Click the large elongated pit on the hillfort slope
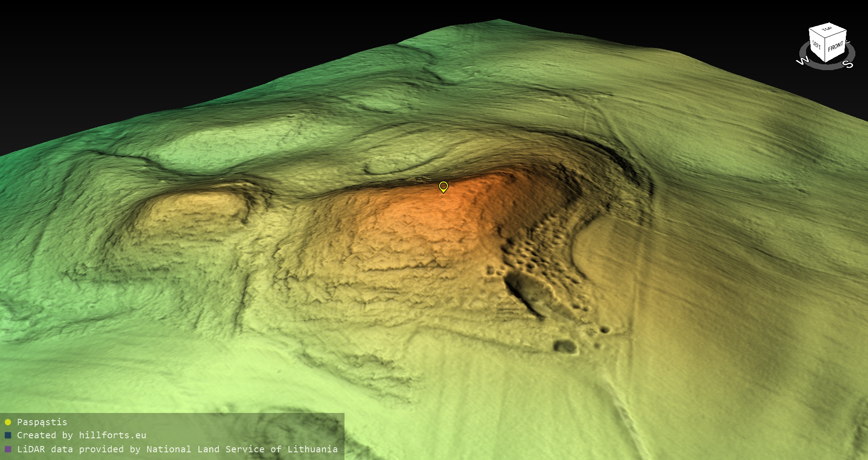This screenshot has height=460, width=868. [x=524, y=292]
